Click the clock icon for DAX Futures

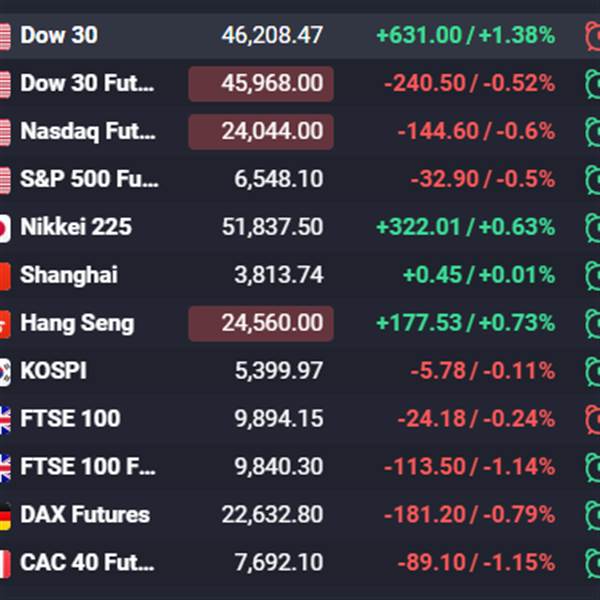pos(592,515)
